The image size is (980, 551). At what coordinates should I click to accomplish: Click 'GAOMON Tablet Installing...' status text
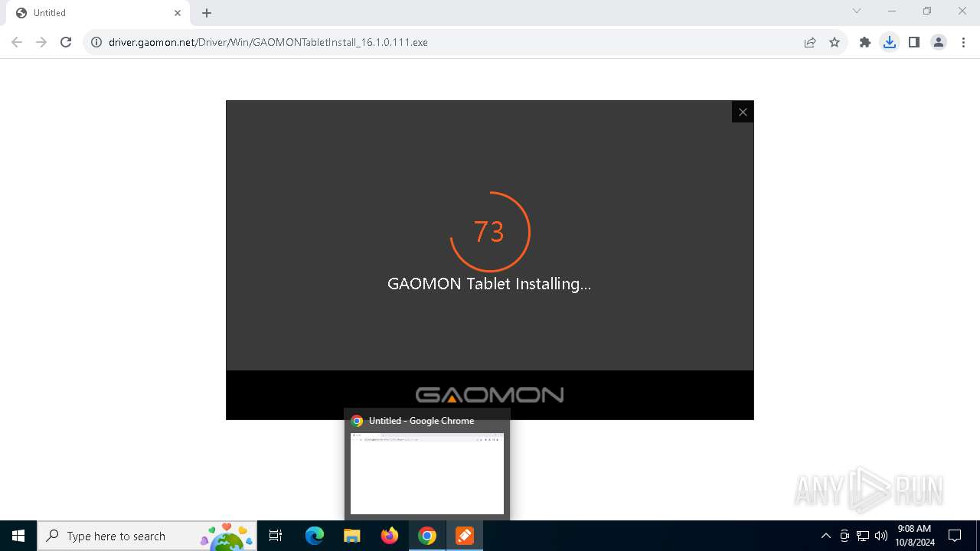(x=489, y=284)
